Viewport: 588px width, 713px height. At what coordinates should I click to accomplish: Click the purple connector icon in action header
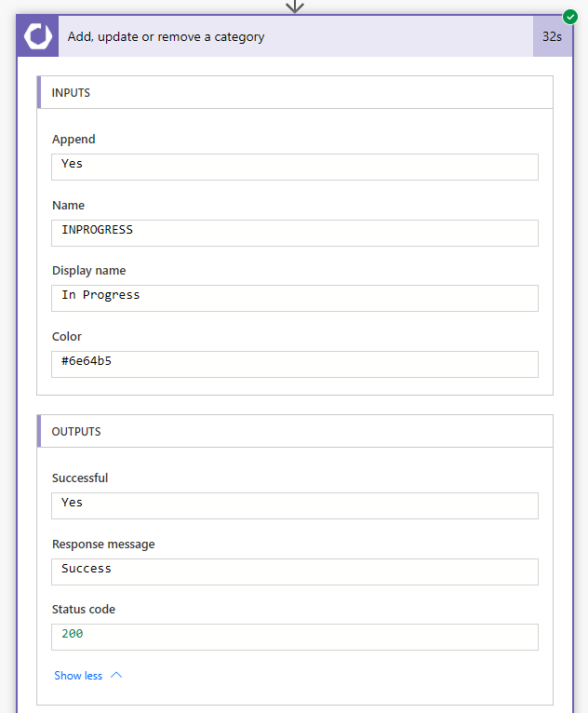tap(38, 36)
